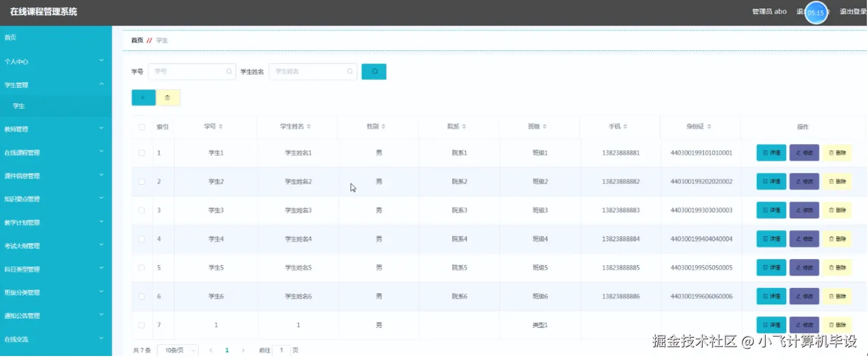Expand 课件信息管理 sidebar menu
Viewport: 868px width, 360px height.
click(x=56, y=176)
